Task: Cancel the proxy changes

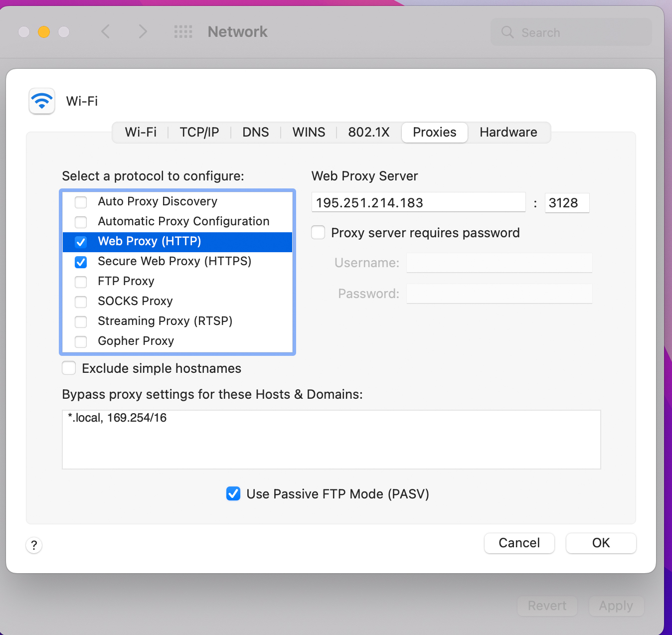Action: coord(519,543)
